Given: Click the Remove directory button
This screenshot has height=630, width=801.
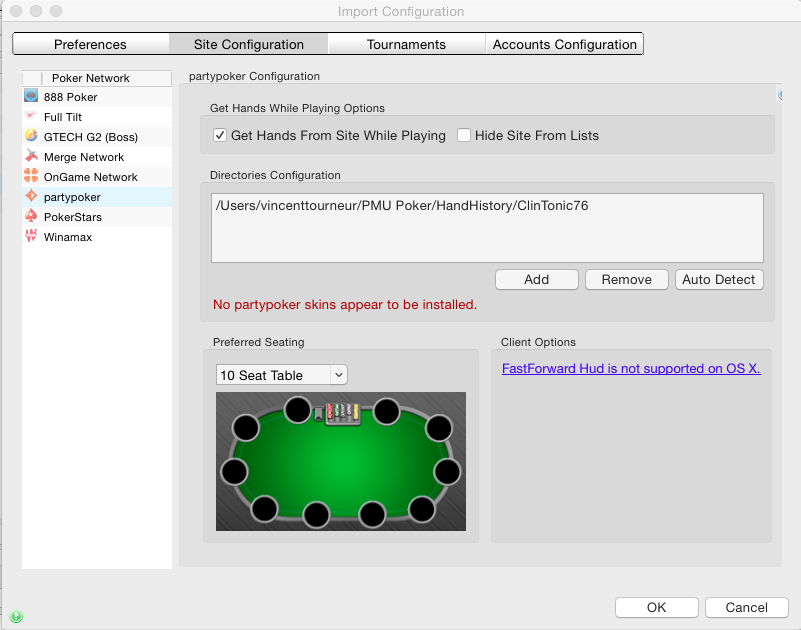Looking at the screenshot, I should [627, 279].
